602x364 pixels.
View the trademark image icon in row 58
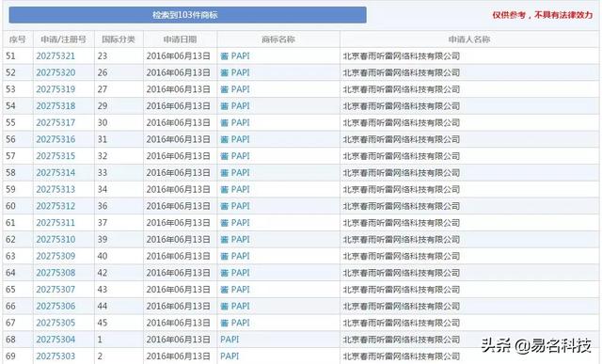pos(225,173)
